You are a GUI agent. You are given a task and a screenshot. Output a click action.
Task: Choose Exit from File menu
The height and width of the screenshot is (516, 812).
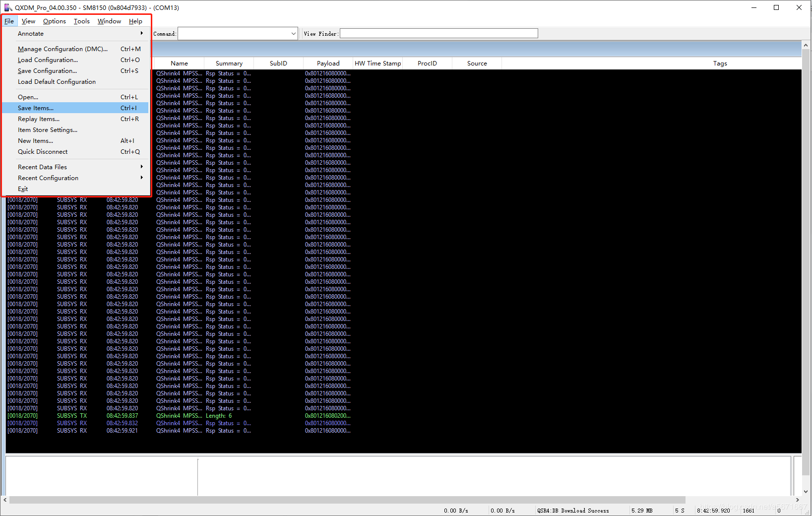click(x=75, y=189)
